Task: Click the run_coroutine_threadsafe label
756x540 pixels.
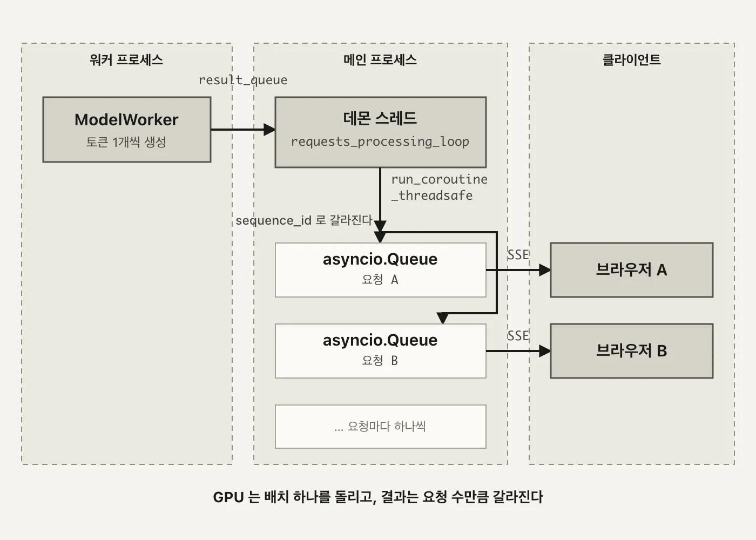Action: click(x=439, y=187)
